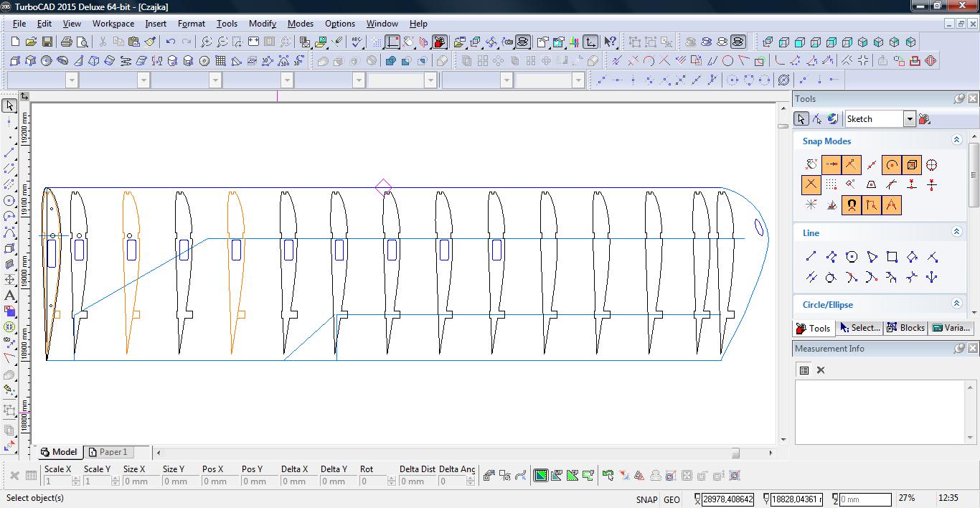Run the ABC spelling check tool
This screenshot has width=980, height=508.
coord(357,42)
